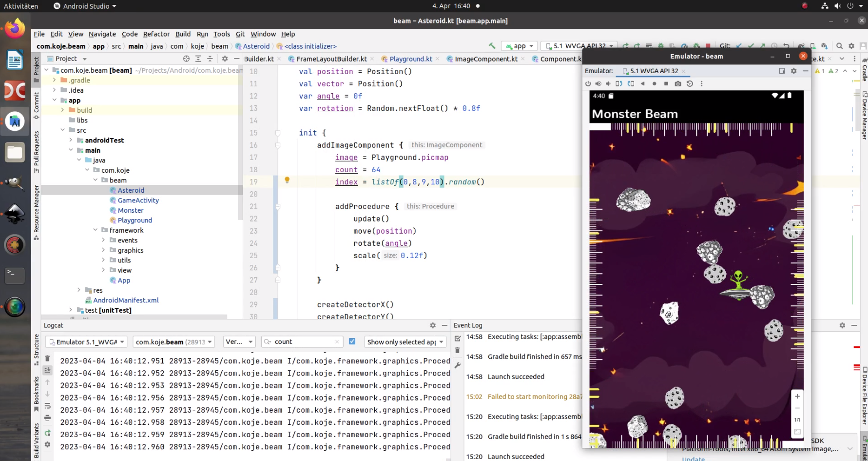Open Android Studio from the Ubuntu dock

point(15,121)
